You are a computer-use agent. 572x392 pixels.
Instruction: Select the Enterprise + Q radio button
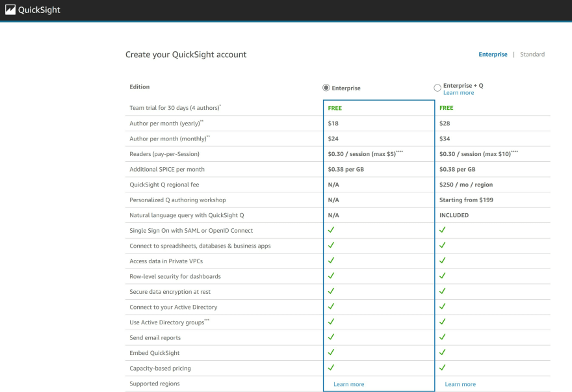(x=437, y=88)
